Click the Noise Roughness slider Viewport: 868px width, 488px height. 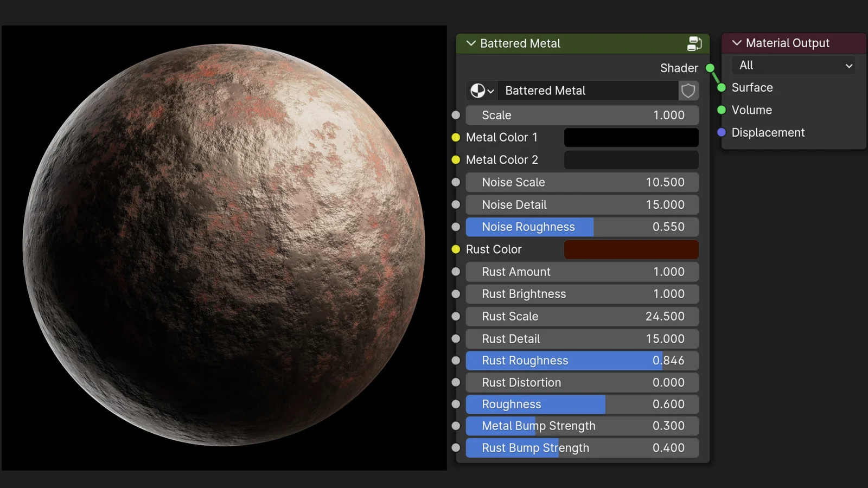tap(582, 227)
